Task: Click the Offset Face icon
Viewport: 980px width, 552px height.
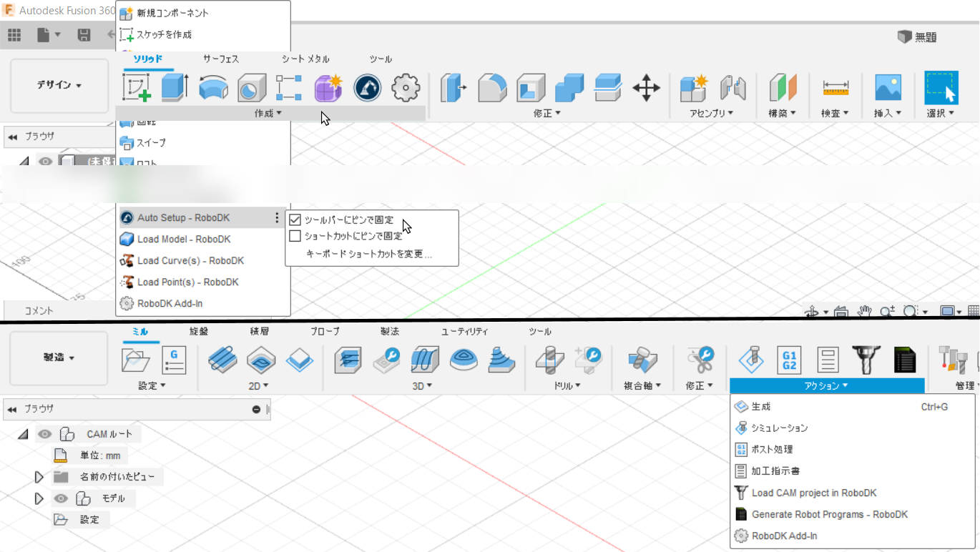Action: pyautogui.click(x=608, y=88)
